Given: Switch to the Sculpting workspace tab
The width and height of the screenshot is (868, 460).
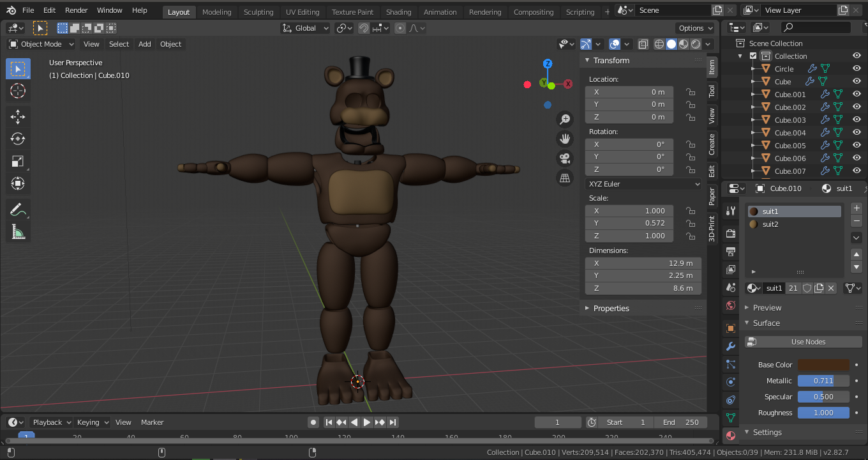Looking at the screenshot, I should [258, 11].
